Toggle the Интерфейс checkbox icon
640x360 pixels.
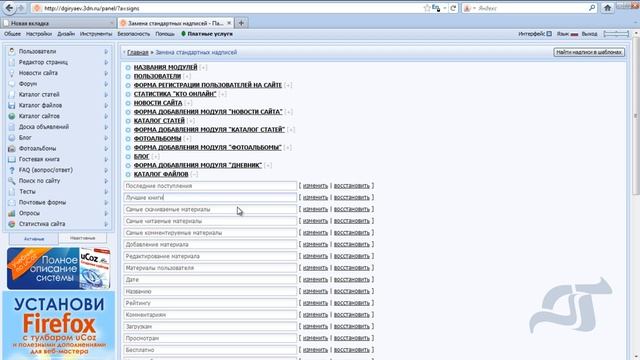point(549,34)
